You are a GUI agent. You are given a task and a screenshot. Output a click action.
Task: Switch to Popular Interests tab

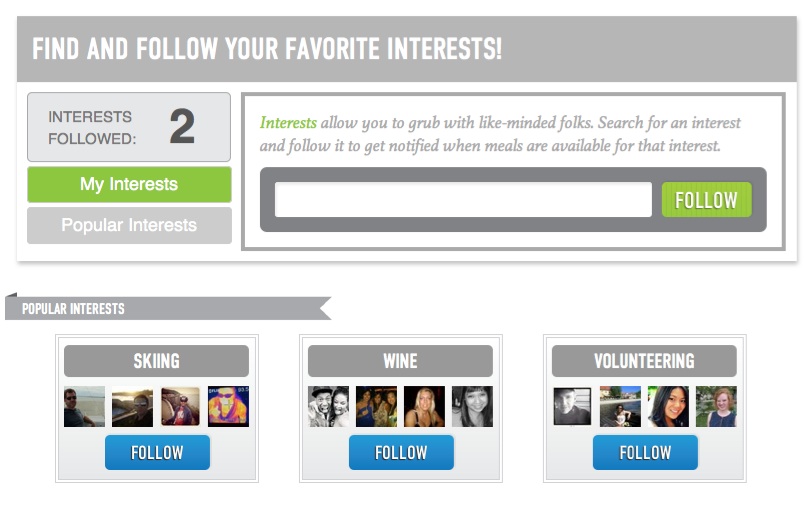[x=129, y=225]
